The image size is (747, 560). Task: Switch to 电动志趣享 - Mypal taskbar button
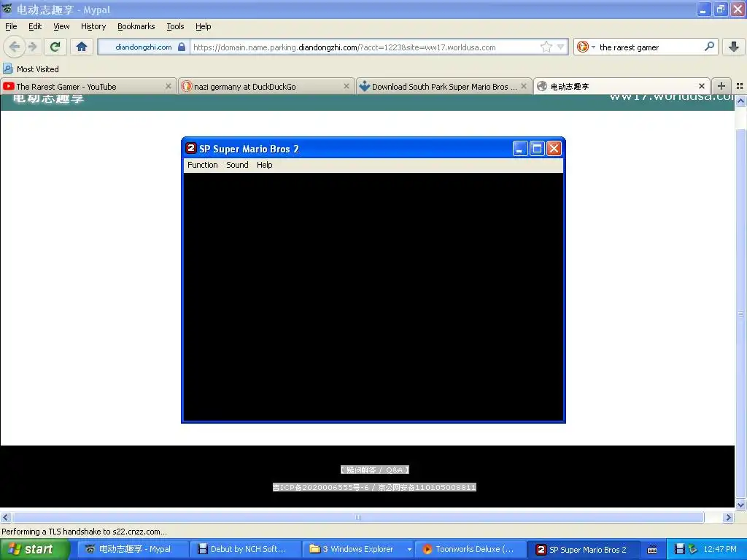click(133, 549)
